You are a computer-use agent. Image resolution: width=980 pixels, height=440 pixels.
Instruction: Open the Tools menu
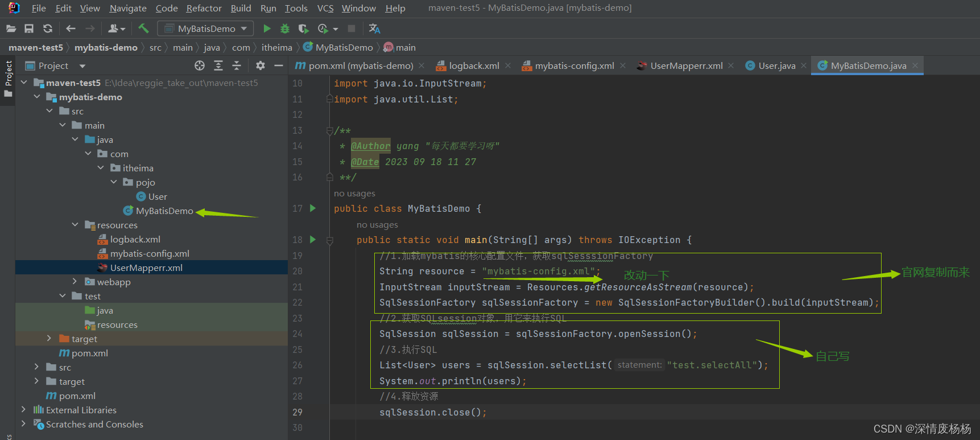click(x=296, y=8)
